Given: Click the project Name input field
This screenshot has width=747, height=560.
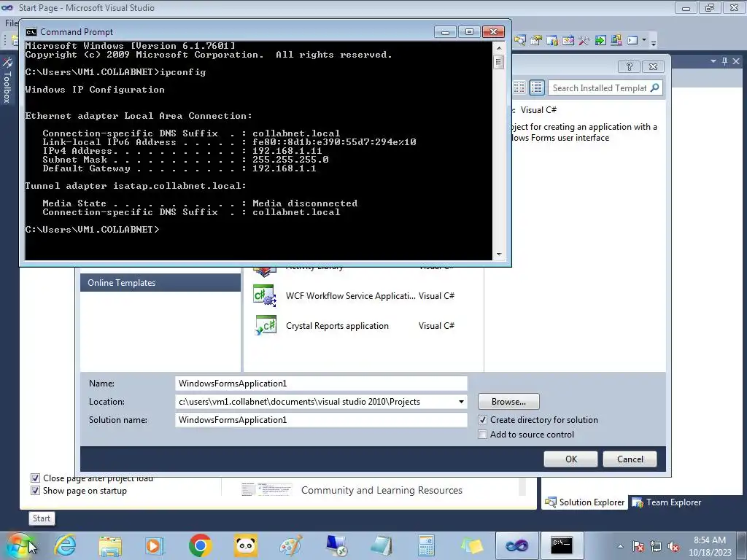Looking at the screenshot, I should pyautogui.click(x=321, y=384).
